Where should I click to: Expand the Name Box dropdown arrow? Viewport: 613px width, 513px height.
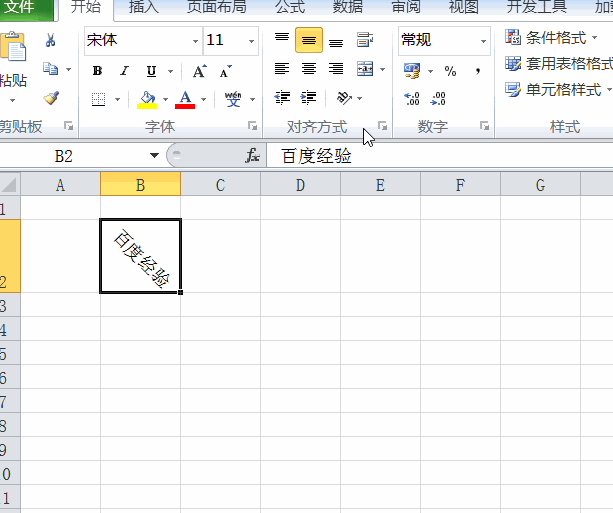point(154,156)
